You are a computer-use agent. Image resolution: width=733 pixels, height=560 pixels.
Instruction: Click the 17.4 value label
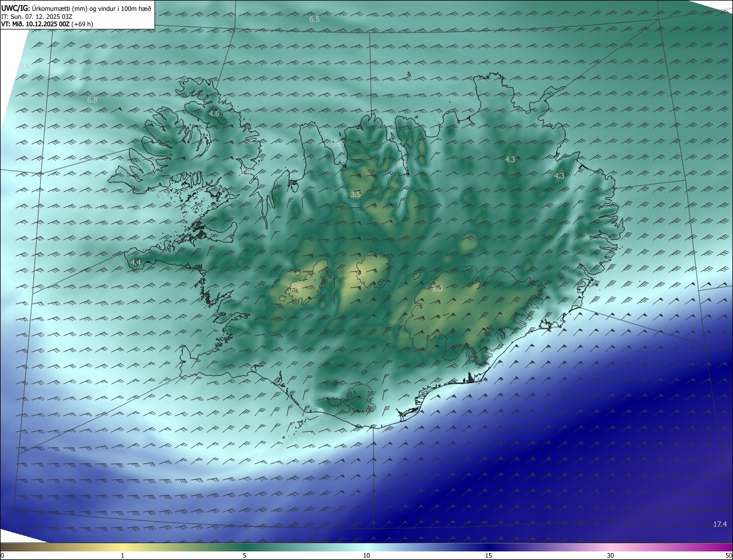click(720, 524)
